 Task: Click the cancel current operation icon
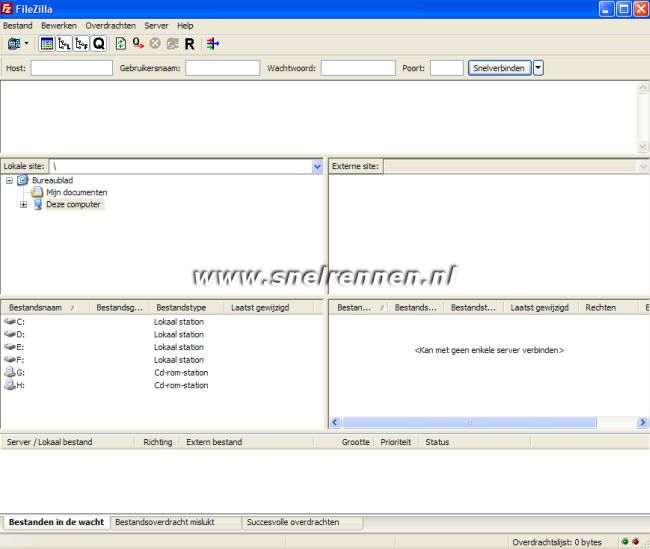coord(155,44)
